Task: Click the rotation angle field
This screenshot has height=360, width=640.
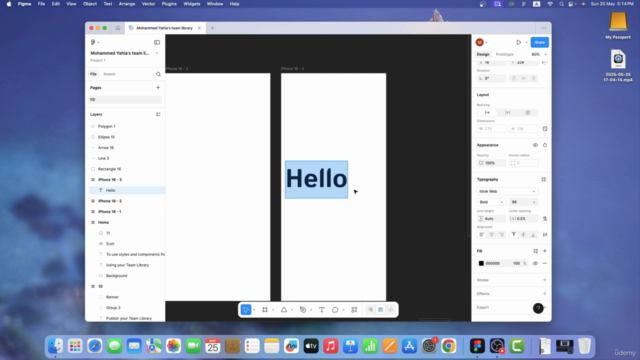Action: tap(491, 78)
